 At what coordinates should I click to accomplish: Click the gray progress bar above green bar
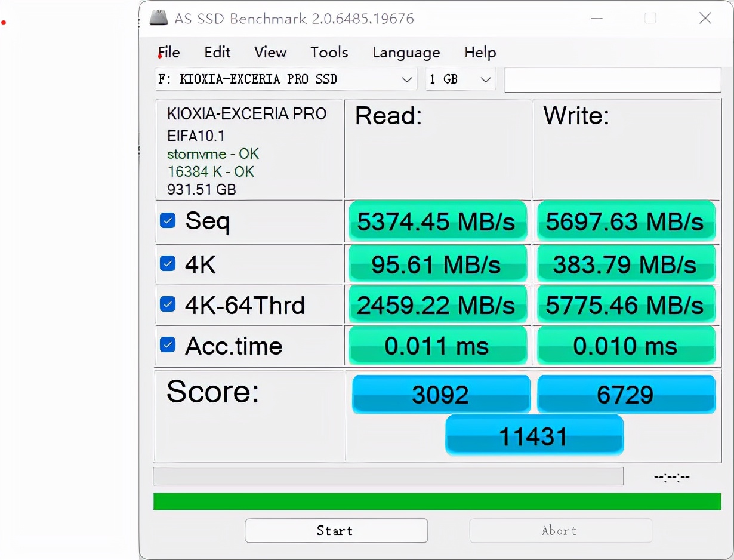click(x=388, y=476)
